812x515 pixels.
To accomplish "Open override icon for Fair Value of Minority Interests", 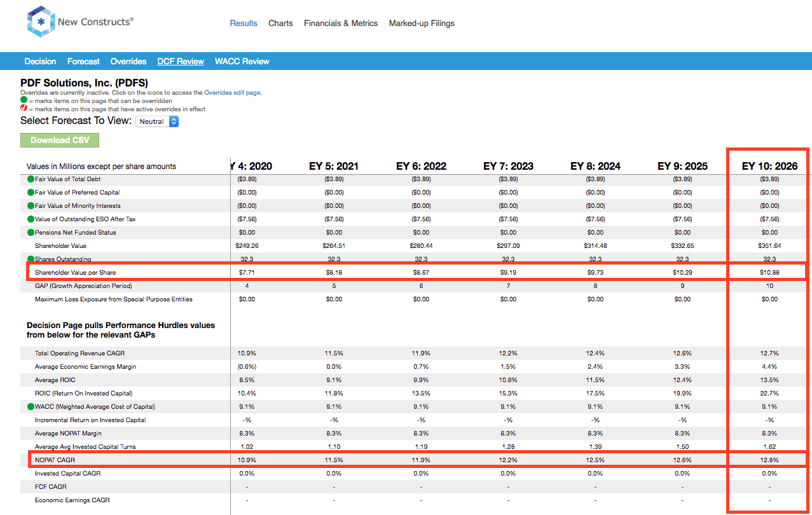I will [31, 206].
